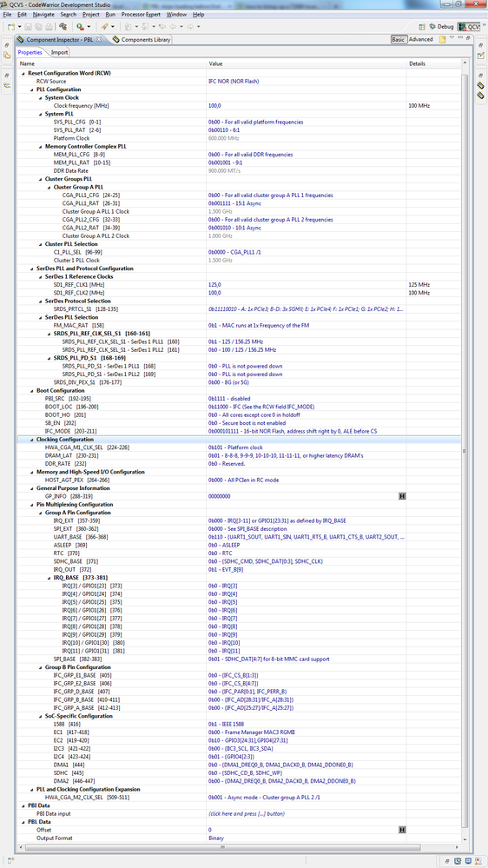488x868 pixels.
Task: Open the File menu
Action: 7,14
